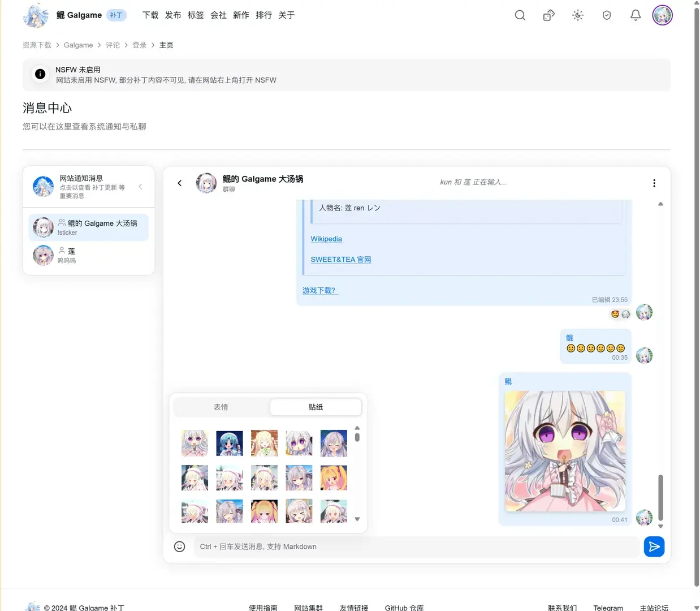Open the 下载 nav menu item
The width and height of the screenshot is (700, 611).
[x=150, y=15]
